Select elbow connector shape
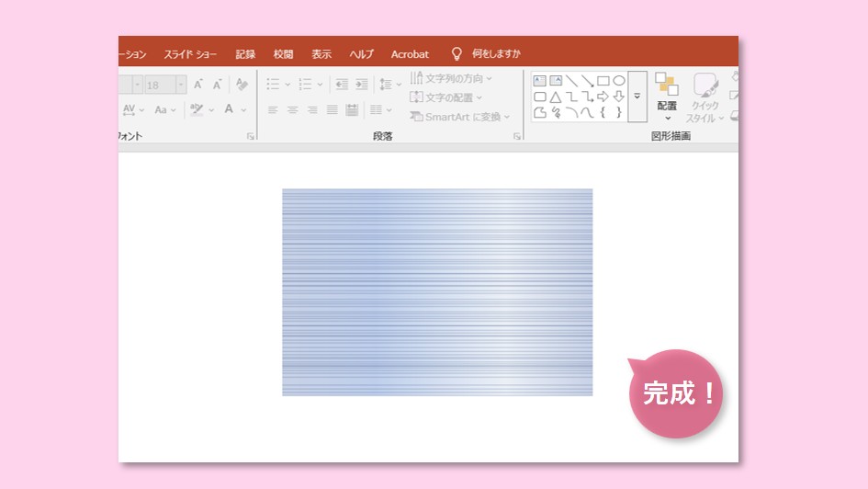Screen dimensions: 868x489 coord(571,97)
